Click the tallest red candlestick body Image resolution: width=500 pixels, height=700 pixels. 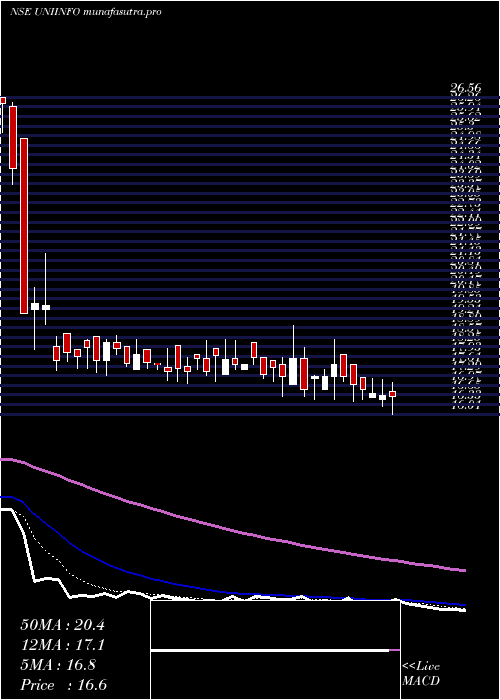[24, 226]
